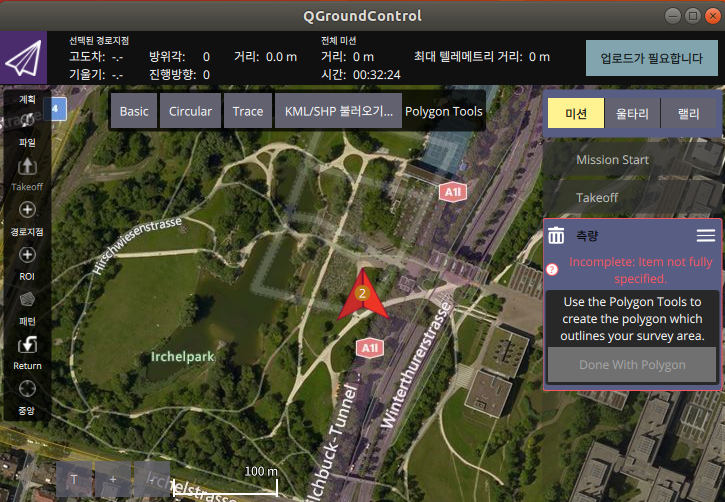This screenshot has width=725, height=502.
Task: Switch to the 미션 mission tab
Action: (576, 113)
